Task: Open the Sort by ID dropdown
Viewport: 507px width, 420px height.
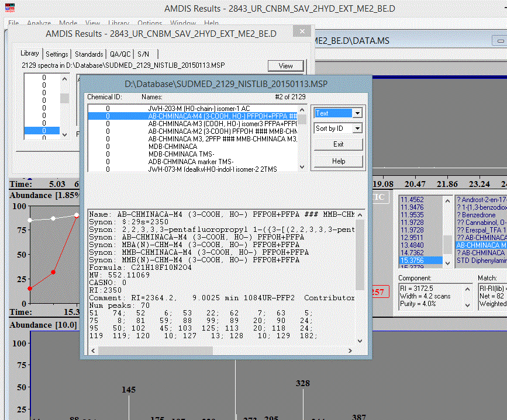Action: point(357,129)
